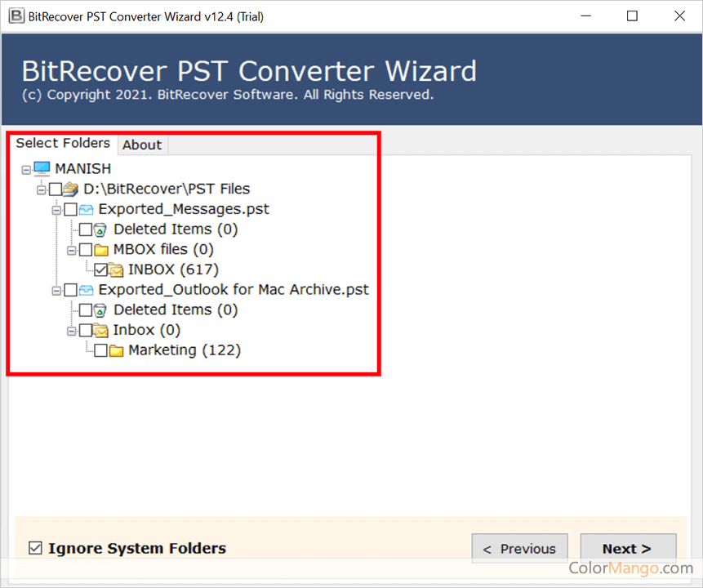Switch to the Select Folders tab
Screen dimensions: 703x588
(x=63, y=144)
